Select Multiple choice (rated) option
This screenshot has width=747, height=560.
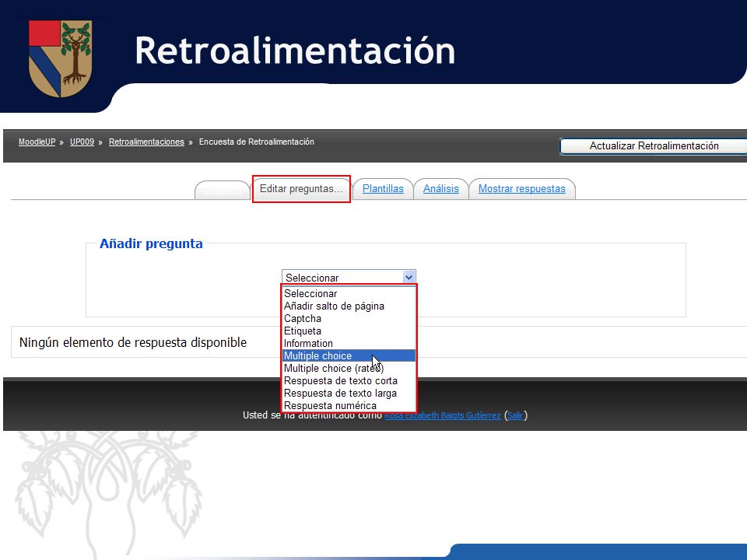pyautogui.click(x=349, y=368)
